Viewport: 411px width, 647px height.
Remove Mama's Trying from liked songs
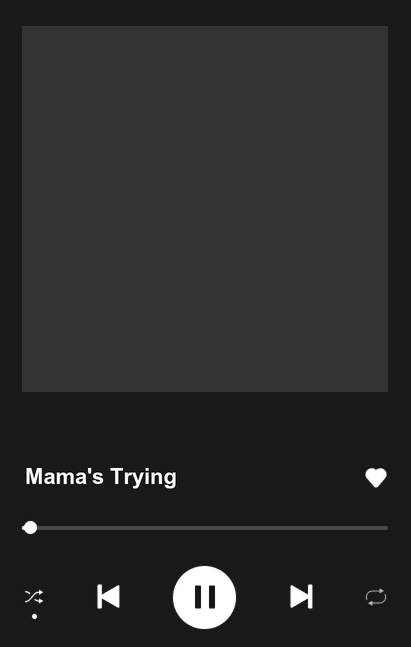point(376,478)
